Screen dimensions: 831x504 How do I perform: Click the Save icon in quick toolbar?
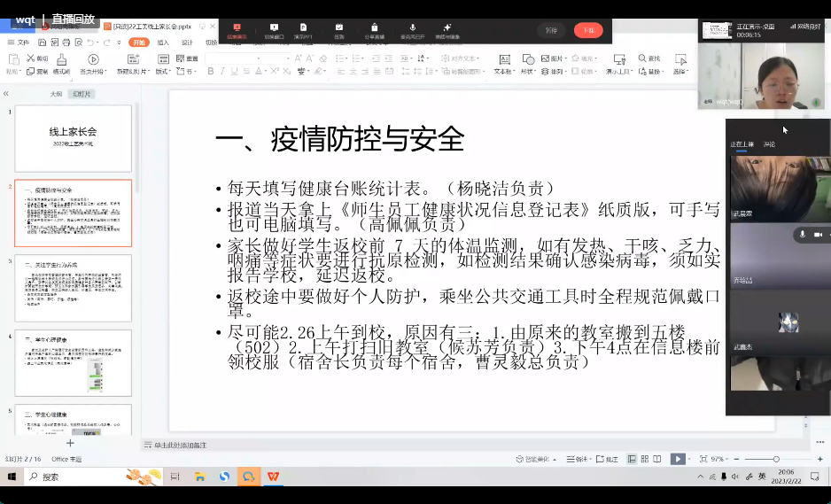coord(42,43)
